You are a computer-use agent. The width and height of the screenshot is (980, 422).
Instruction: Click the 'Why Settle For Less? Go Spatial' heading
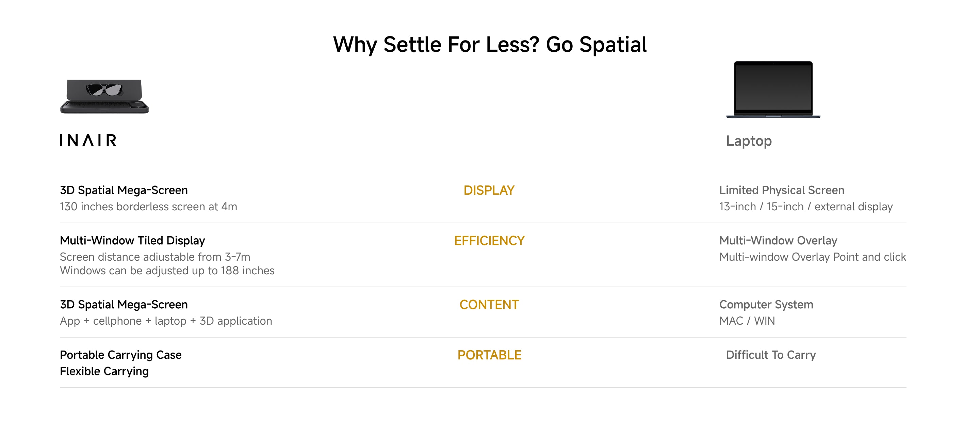click(490, 45)
